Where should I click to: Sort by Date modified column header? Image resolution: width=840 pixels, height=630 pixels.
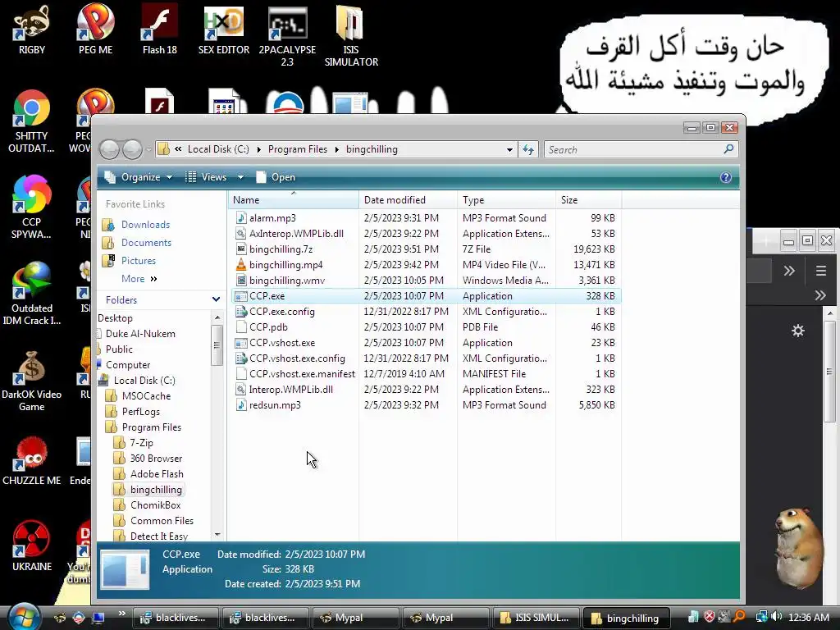[408, 200]
